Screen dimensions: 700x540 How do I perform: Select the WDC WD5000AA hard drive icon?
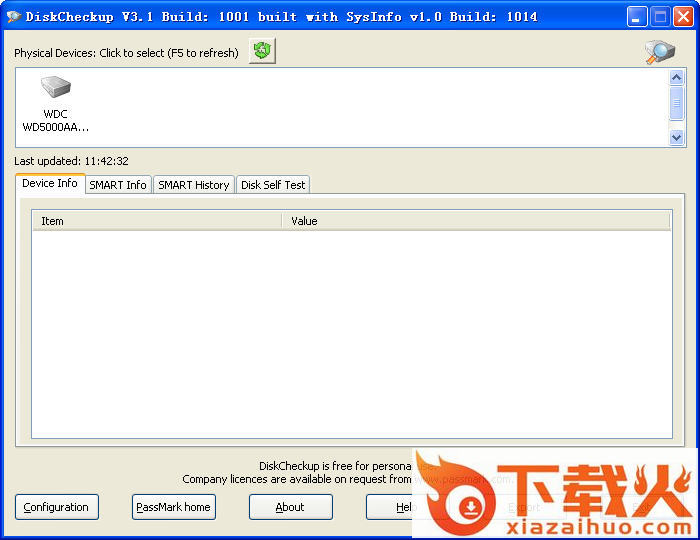[56, 87]
